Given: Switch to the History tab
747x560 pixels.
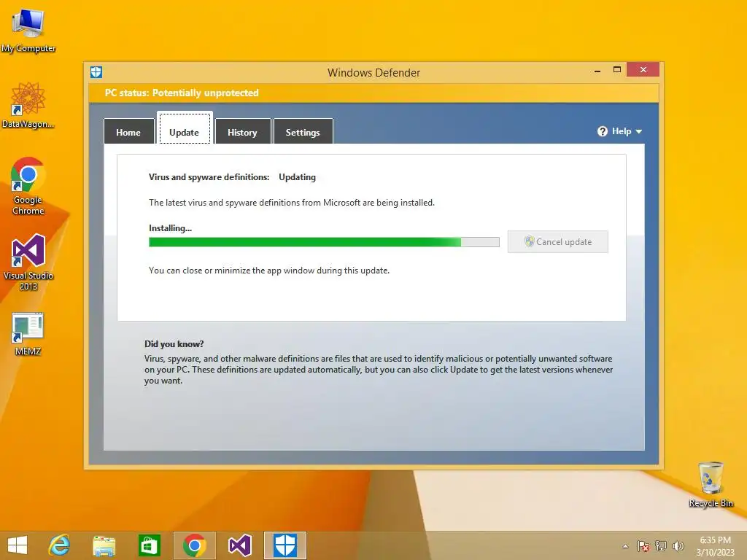Looking at the screenshot, I should tap(242, 131).
